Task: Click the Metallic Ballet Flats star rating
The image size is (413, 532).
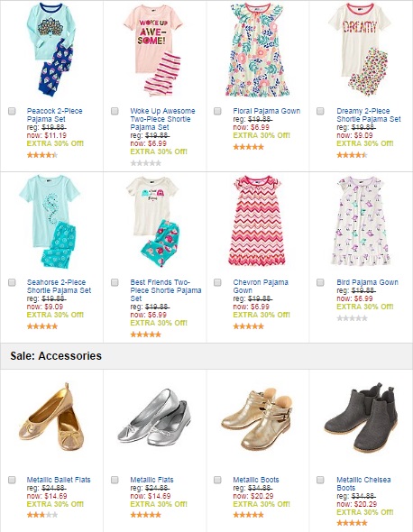Action: 42,515
